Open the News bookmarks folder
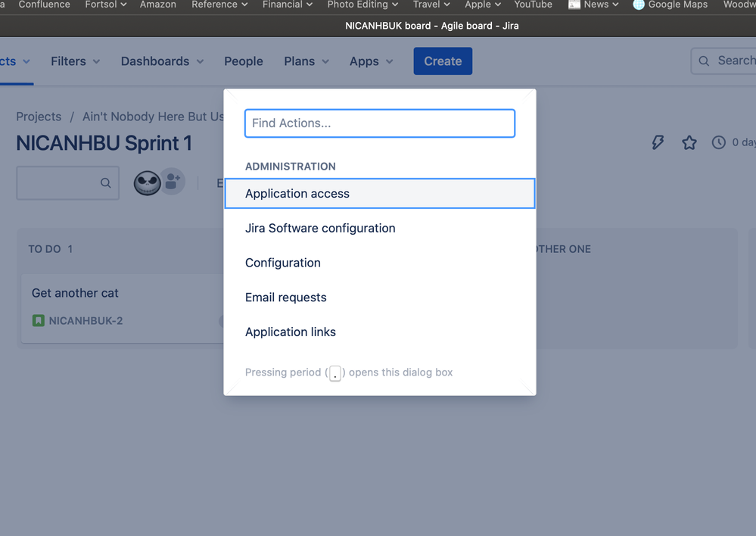 click(x=593, y=5)
